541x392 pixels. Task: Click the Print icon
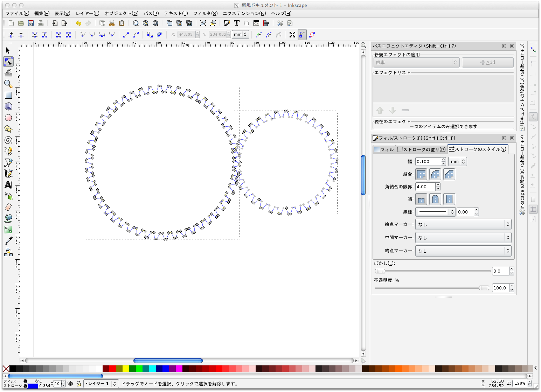point(41,23)
